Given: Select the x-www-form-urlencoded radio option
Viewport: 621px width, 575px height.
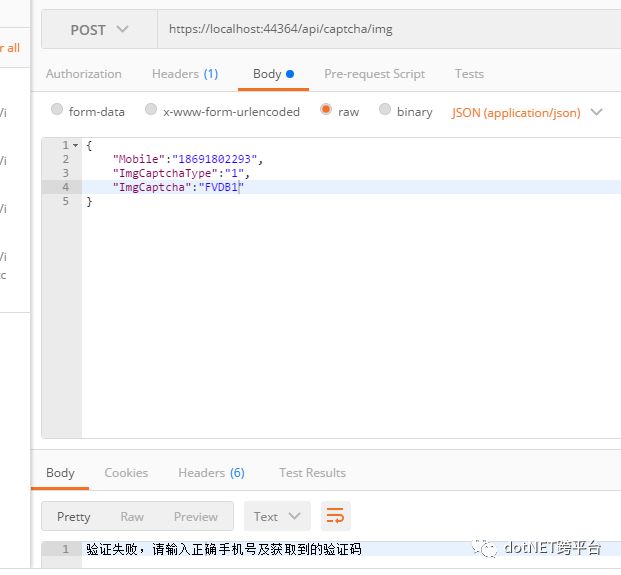Looking at the screenshot, I should (x=151, y=109).
